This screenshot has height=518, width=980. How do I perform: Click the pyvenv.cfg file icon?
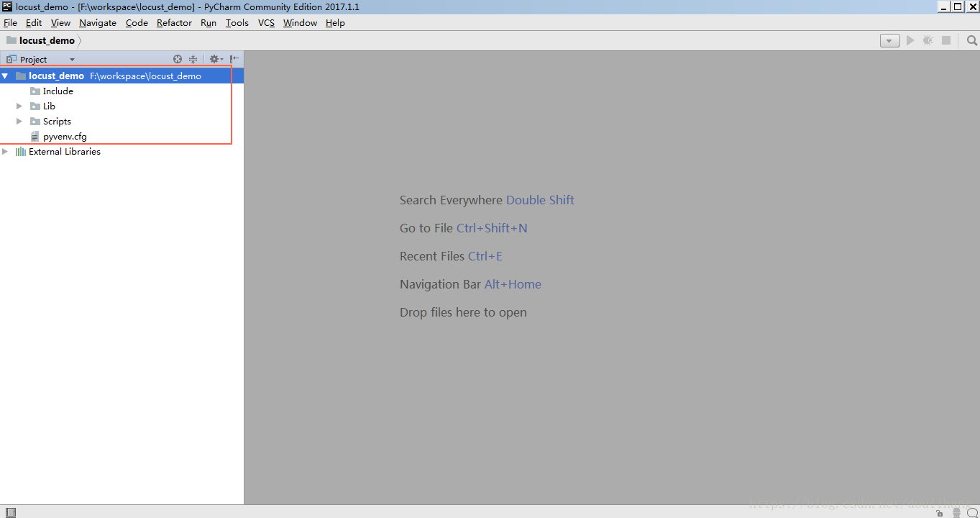(x=35, y=136)
